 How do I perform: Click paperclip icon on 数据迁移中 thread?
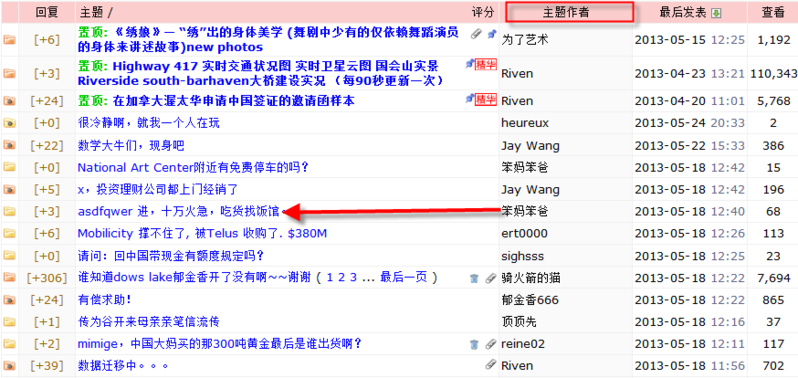(491, 364)
